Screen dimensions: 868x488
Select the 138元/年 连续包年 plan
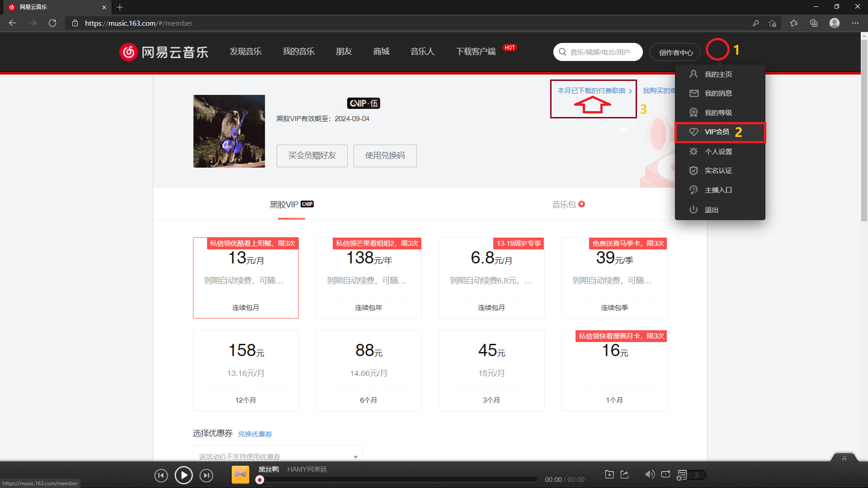[368, 278]
